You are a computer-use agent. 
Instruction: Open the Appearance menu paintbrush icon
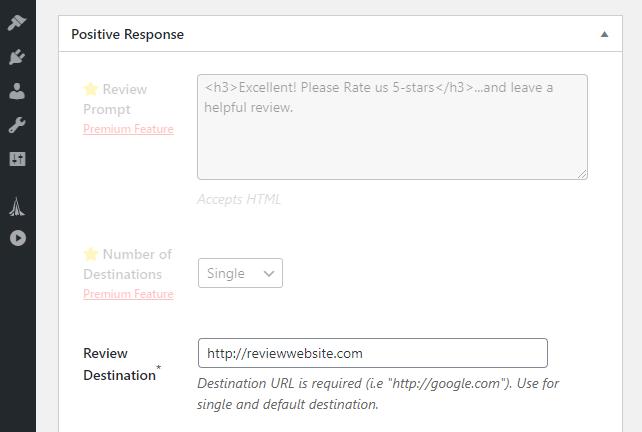click(17, 22)
